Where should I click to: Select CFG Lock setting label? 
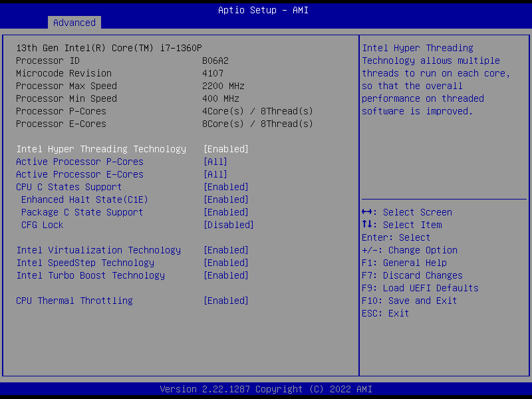[x=43, y=225]
